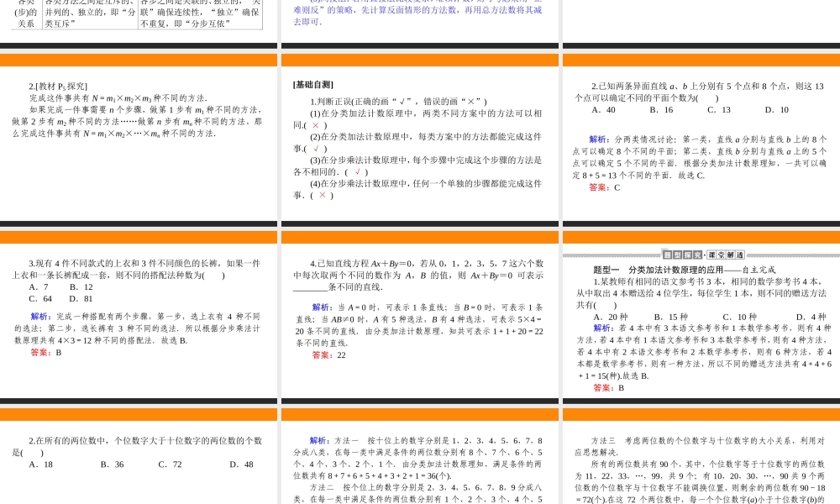Click option D. 48 in the two-digit question
The width and height of the screenshot is (840, 504).
[242, 465]
